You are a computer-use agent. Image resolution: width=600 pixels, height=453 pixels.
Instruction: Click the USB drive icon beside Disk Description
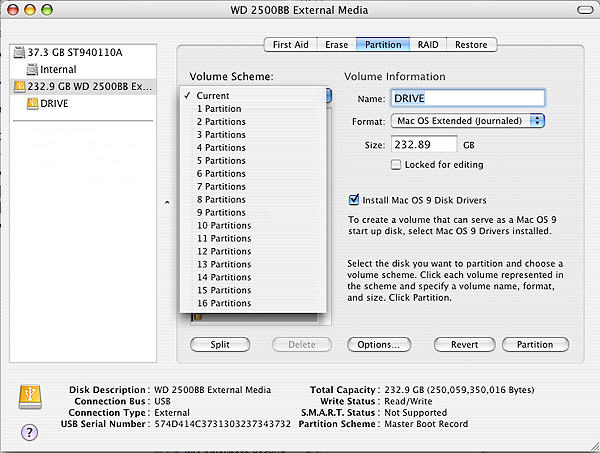(30, 397)
